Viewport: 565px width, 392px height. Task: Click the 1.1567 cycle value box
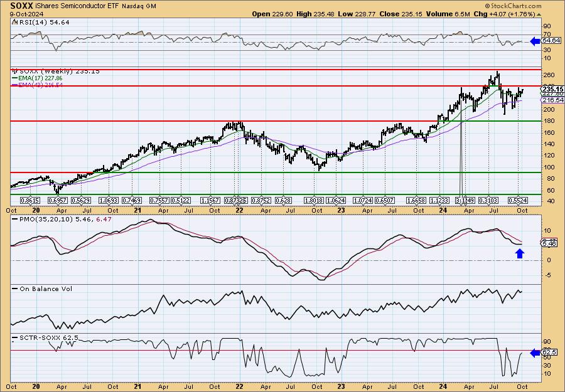(210, 200)
